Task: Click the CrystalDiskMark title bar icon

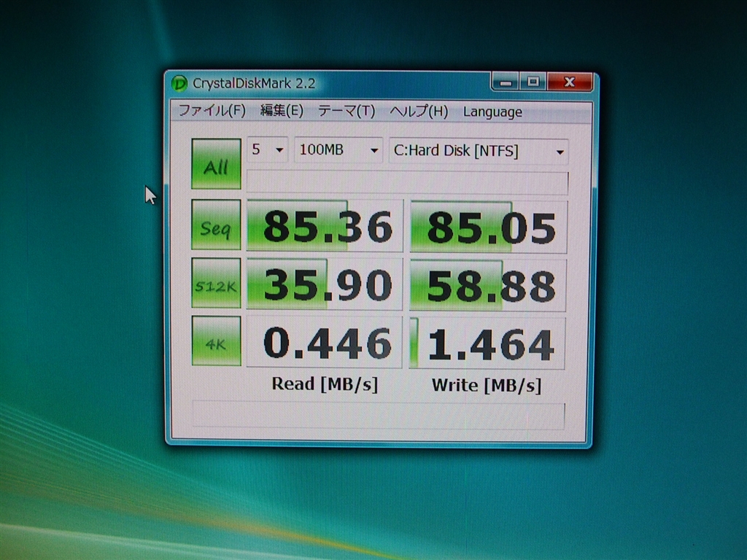Action: 179,84
